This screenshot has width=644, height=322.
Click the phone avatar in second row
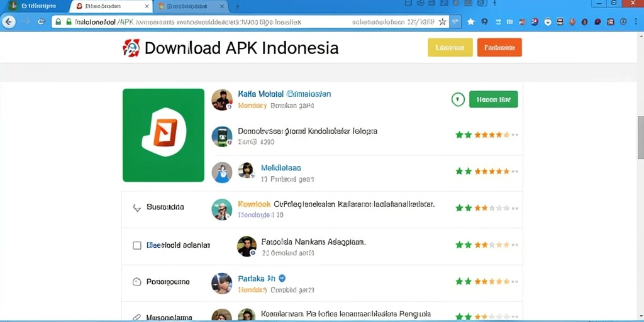(x=222, y=136)
